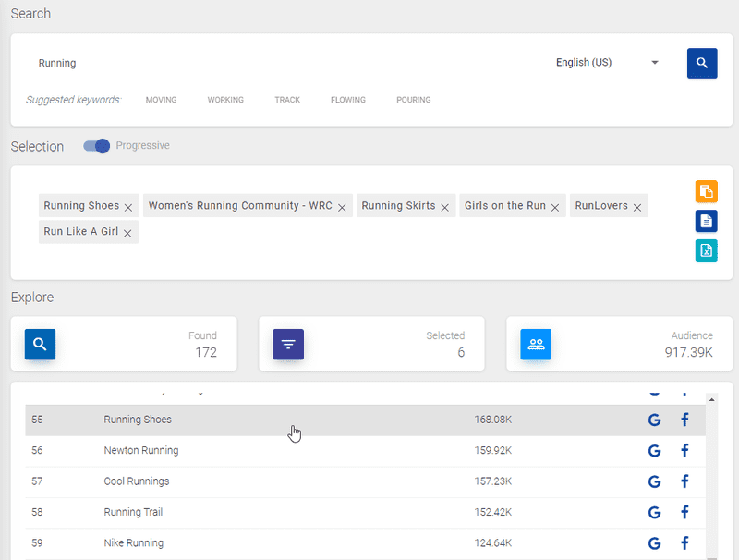Remove Women's Running Community - WRC chip
The width and height of the screenshot is (739, 560).
tap(342, 207)
